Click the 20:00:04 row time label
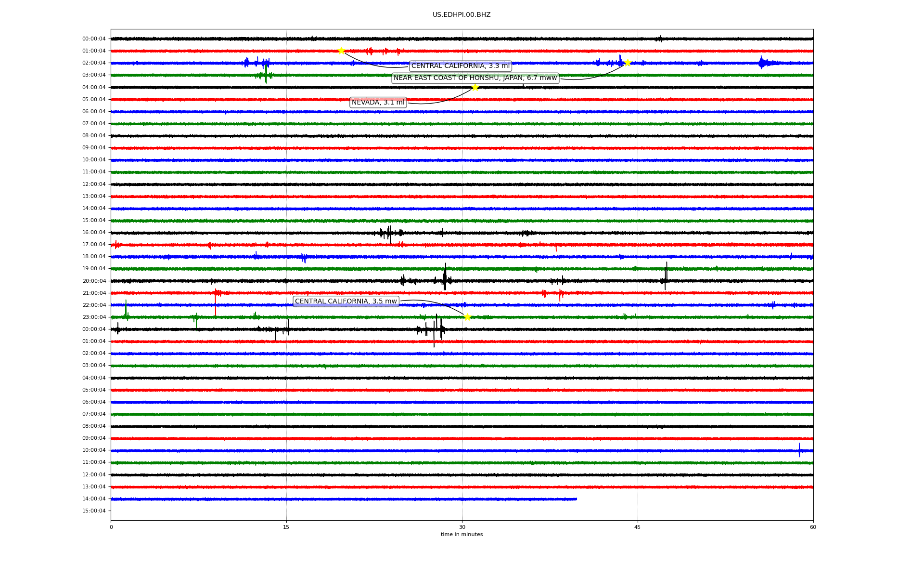 coord(94,281)
